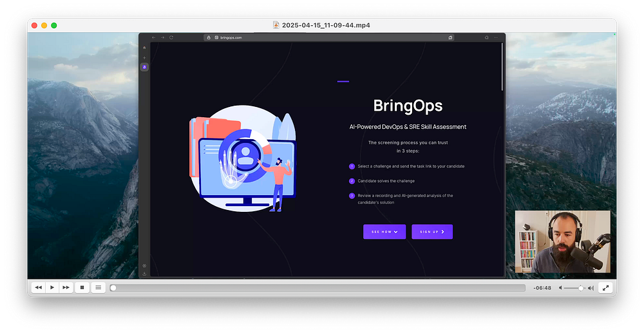
Task: Open the playlist view button
Action: 98,287
